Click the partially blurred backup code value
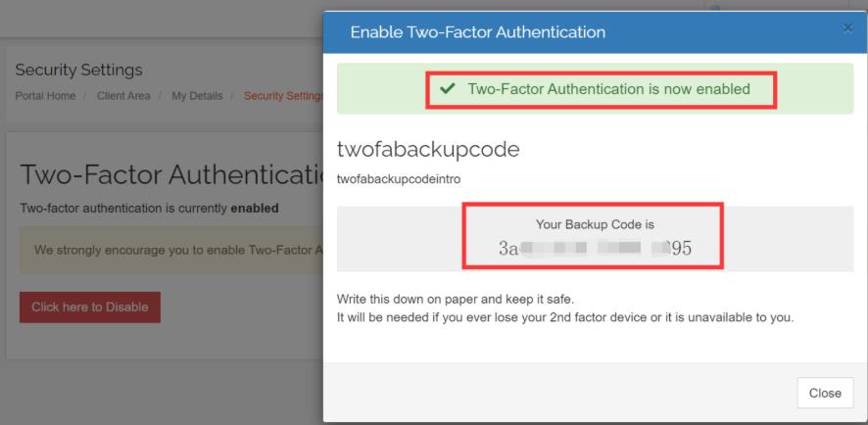 click(x=595, y=248)
